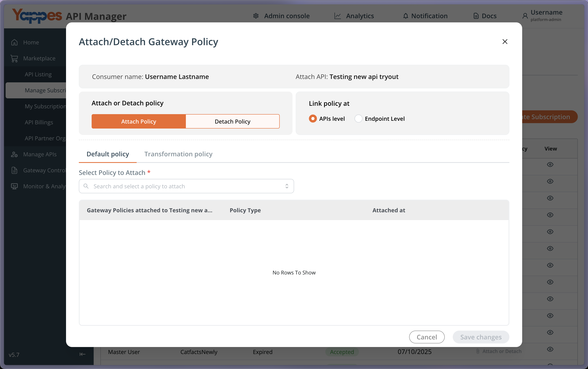Screen dimensions: 588x369
Task: Sort by the Attached at column header
Action: tap(389, 210)
